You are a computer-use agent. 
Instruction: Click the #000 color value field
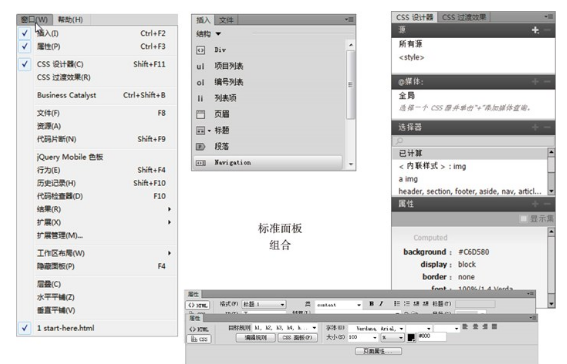click(432, 337)
